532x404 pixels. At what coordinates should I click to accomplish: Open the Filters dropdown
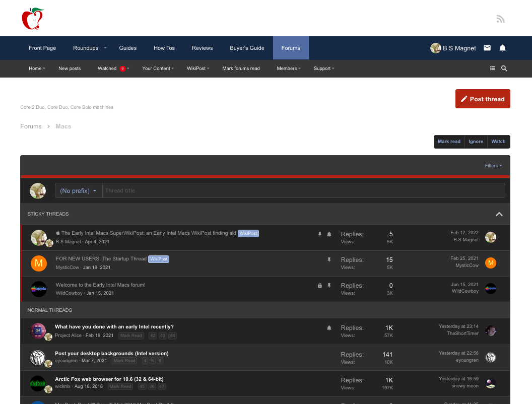[x=493, y=166]
